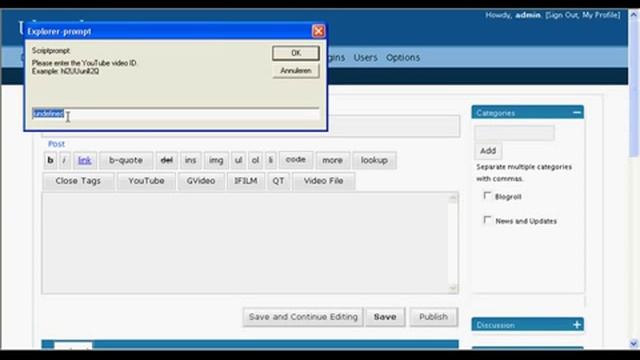Click OK in the Explorer prompt dialog
This screenshot has height=360, width=640.
coord(296,53)
